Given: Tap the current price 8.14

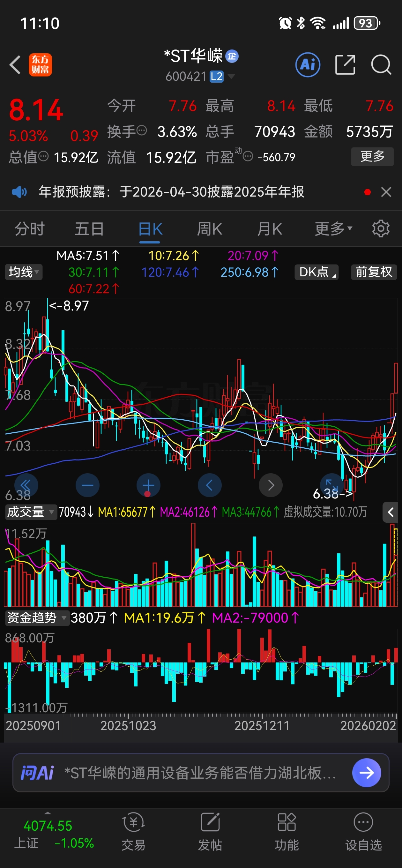Looking at the screenshot, I should point(36,110).
